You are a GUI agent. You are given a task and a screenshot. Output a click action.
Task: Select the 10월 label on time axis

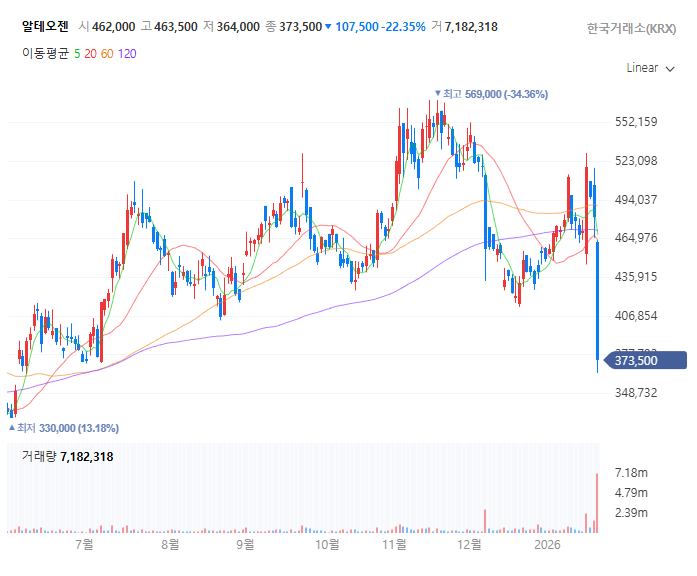coord(327,544)
